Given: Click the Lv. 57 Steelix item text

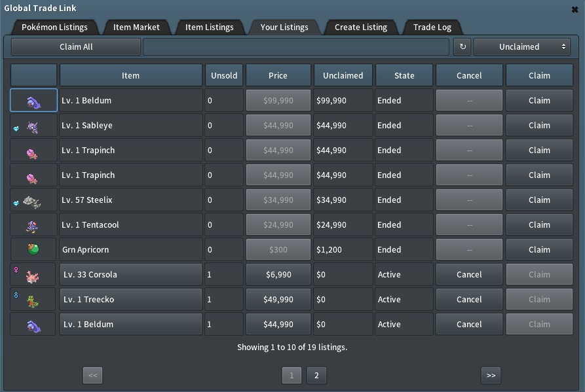Looking at the screenshot, I should tap(87, 200).
